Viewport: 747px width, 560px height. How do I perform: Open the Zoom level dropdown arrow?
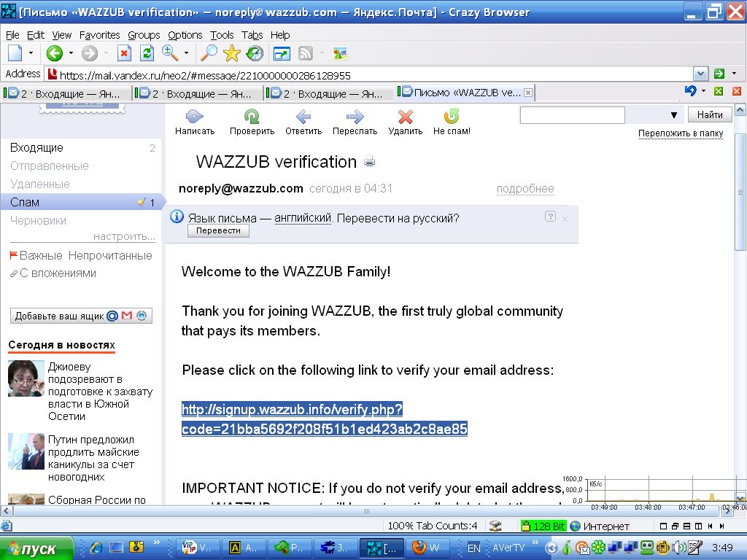186,52
